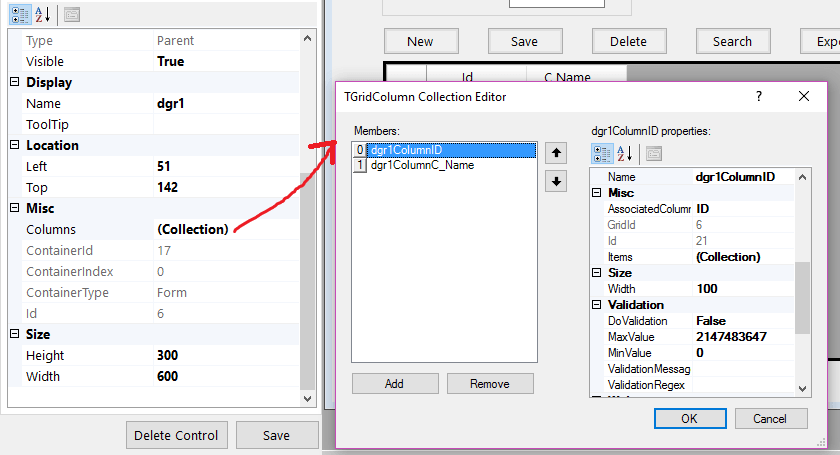Collapse the Display category
840x455 pixels.
(15, 82)
